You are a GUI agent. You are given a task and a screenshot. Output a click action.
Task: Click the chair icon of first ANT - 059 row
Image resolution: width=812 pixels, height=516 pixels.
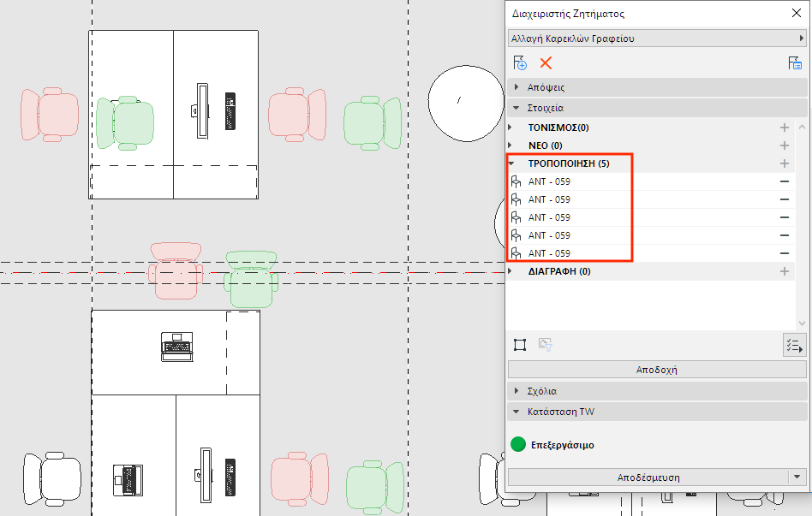(516, 181)
